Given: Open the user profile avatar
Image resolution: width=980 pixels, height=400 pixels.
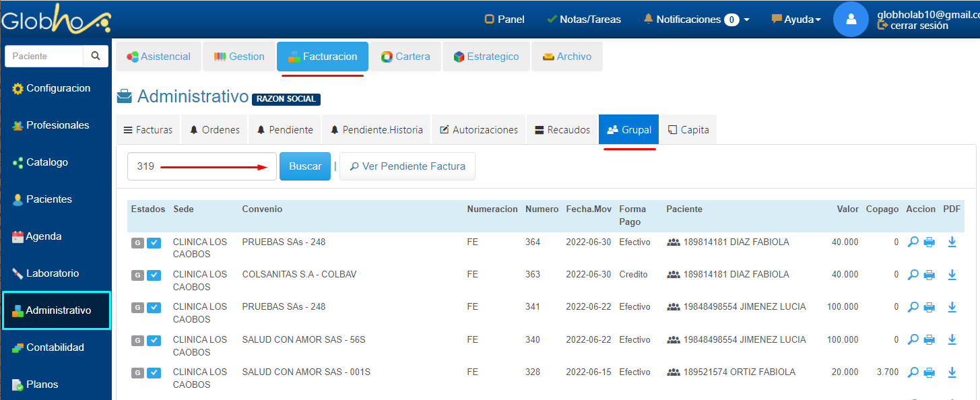Looking at the screenshot, I should coord(851,20).
